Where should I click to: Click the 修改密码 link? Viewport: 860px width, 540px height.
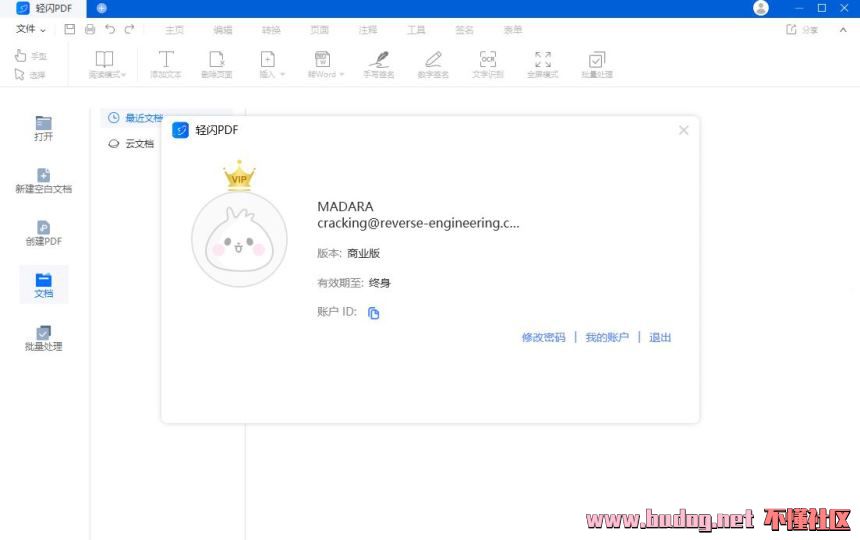coord(543,337)
